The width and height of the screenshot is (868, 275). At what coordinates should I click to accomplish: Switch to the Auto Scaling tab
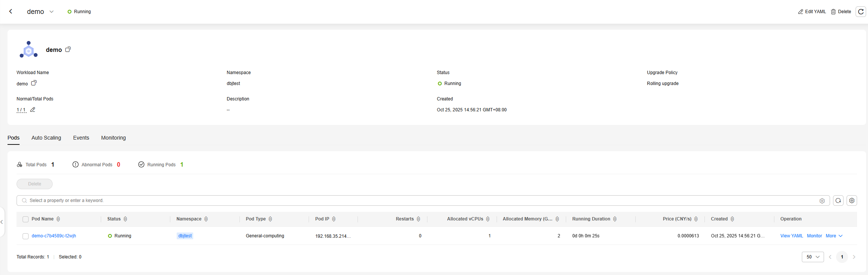pos(46,138)
